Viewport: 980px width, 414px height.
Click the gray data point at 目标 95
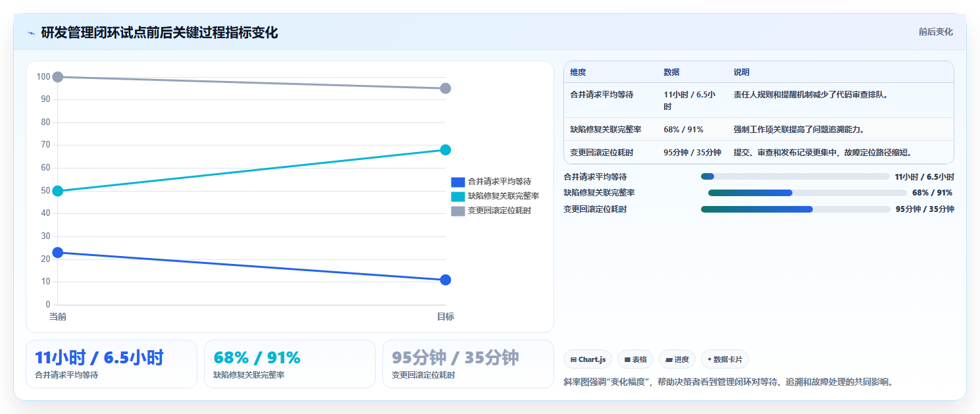[x=446, y=88]
